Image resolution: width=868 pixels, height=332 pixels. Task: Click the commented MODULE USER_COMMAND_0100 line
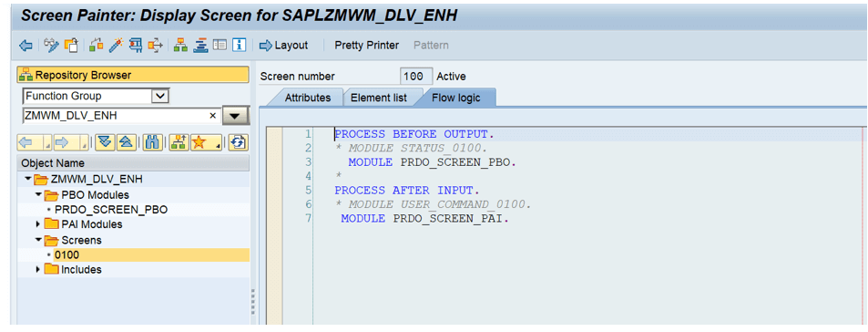click(433, 204)
